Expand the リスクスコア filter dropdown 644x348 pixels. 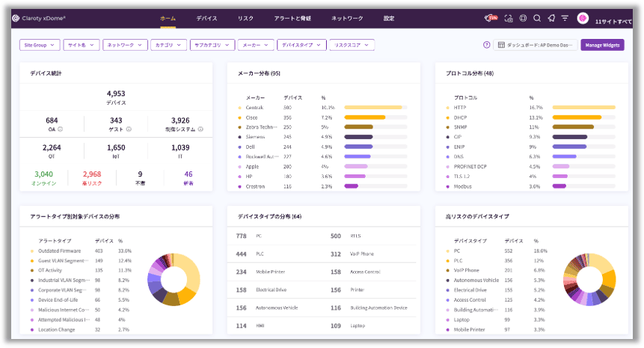pos(352,45)
